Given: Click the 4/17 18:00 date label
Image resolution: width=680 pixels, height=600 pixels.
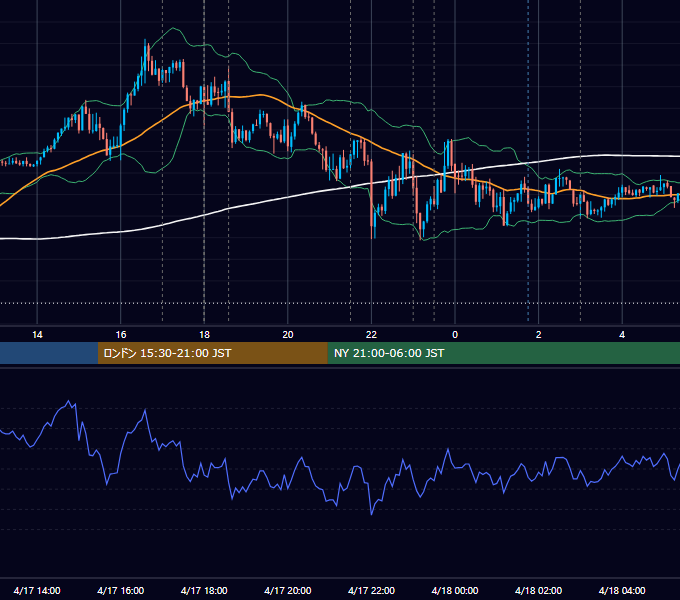Looking at the screenshot, I should (204, 590).
